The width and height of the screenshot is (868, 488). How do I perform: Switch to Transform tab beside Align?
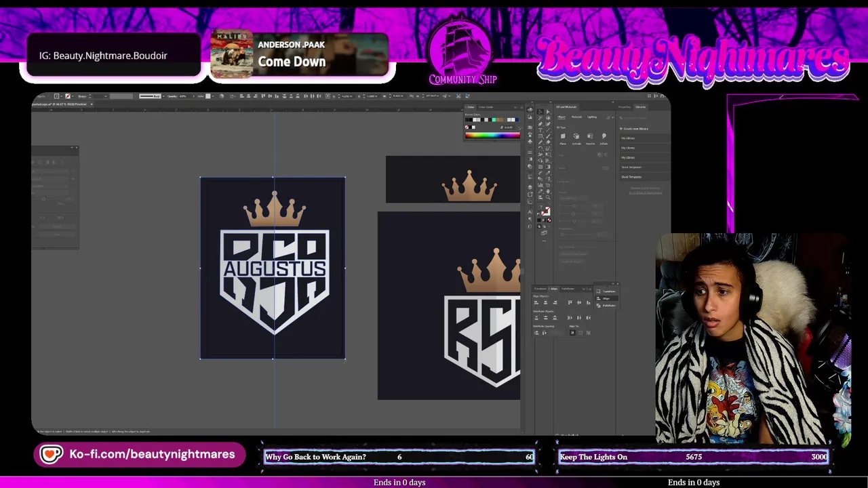click(x=540, y=289)
